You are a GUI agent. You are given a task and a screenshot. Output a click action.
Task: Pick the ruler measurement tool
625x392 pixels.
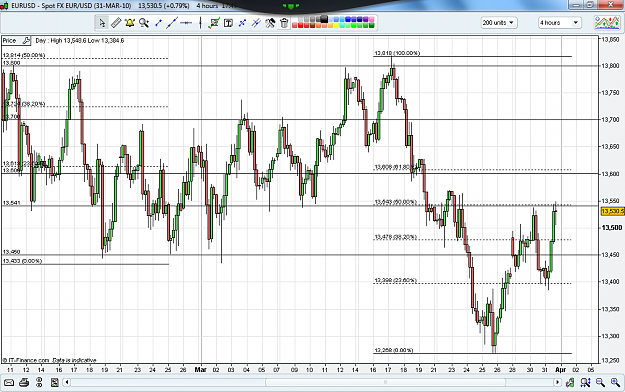(116, 23)
